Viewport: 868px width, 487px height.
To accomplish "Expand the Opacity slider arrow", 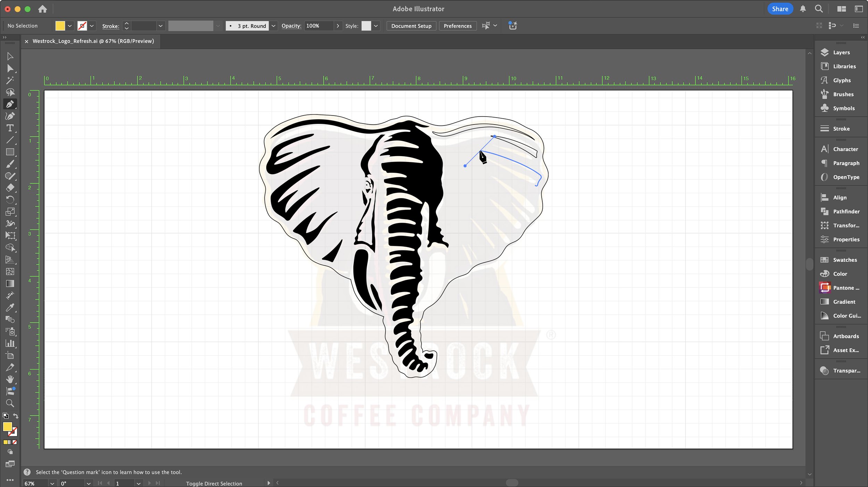I will click(x=338, y=26).
